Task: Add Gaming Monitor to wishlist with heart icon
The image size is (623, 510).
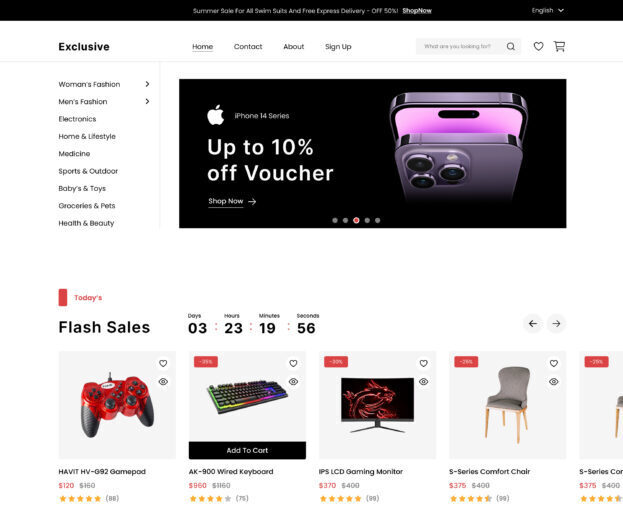Action: click(x=424, y=363)
